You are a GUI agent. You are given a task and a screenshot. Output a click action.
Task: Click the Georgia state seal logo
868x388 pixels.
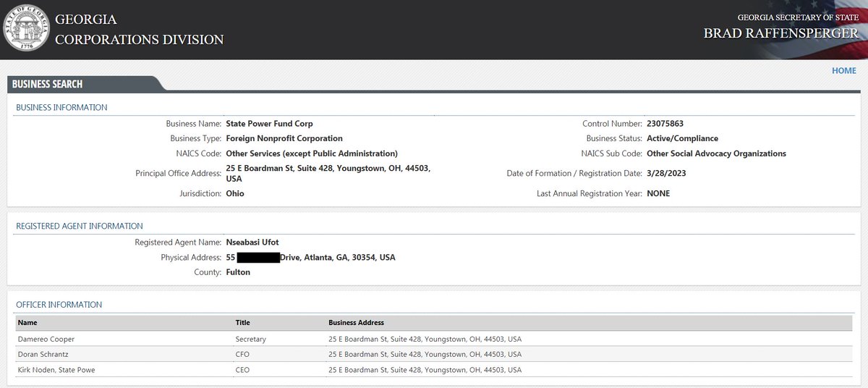click(27, 28)
